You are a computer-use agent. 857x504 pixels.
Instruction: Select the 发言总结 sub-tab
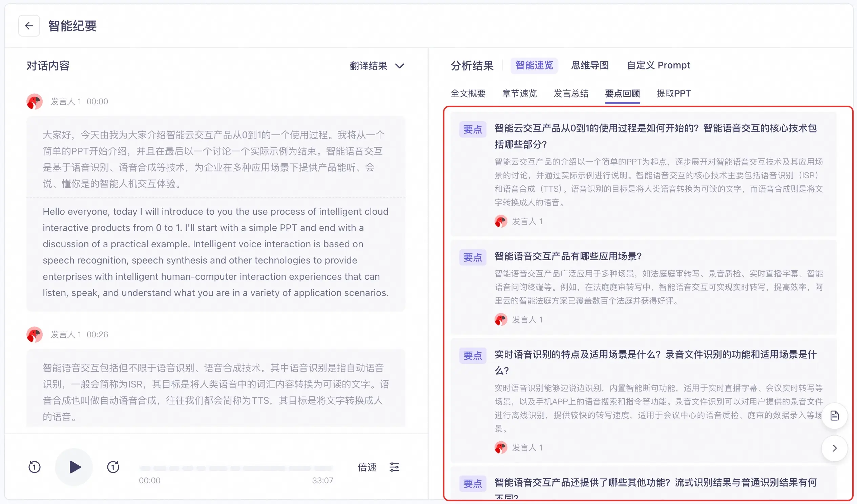571,93
